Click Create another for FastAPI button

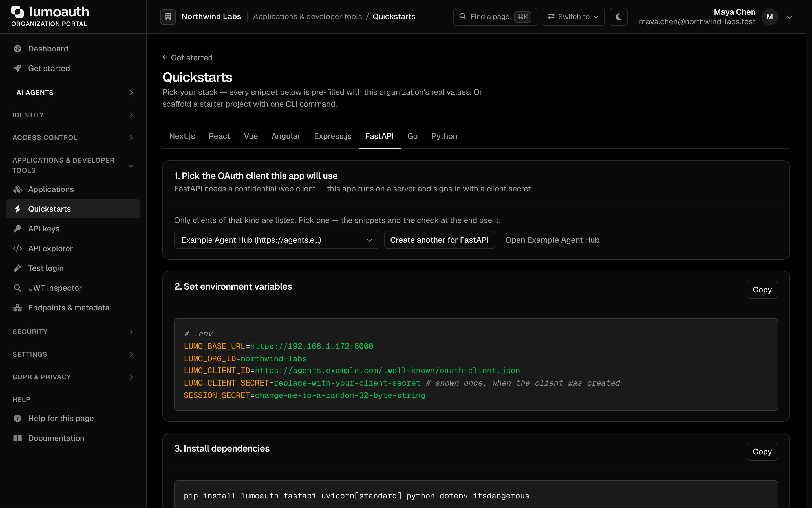[439, 240]
